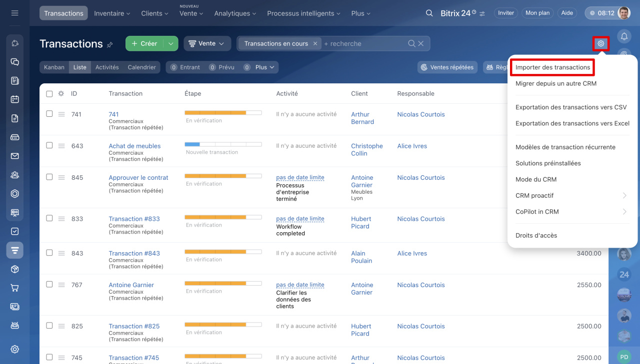Choose Importer des transactions from the menu
Image resolution: width=640 pixels, height=364 pixels.
click(552, 67)
